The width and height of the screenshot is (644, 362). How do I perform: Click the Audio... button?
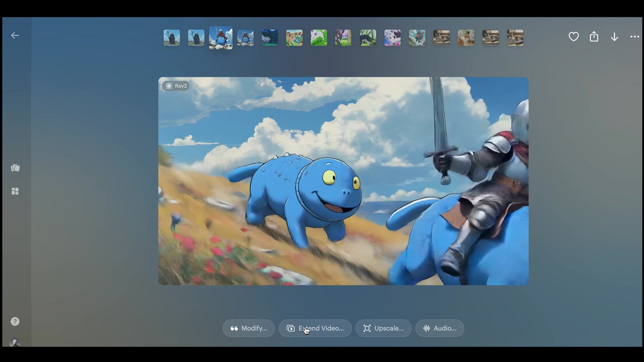(440, 328)
